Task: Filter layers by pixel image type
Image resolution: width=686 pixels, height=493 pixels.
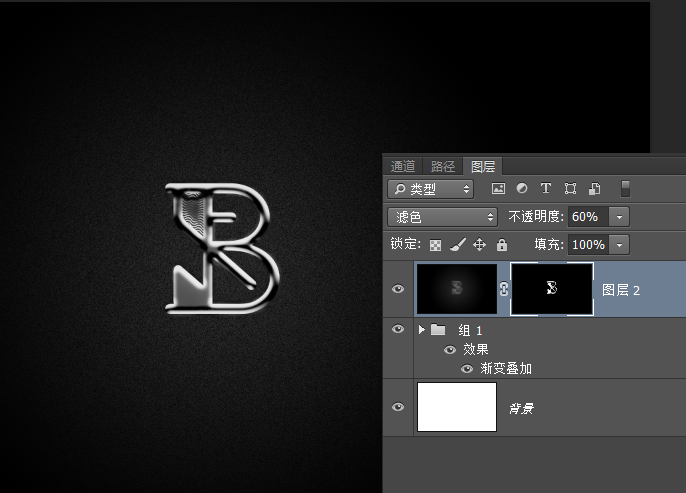Action: point(498,188)
